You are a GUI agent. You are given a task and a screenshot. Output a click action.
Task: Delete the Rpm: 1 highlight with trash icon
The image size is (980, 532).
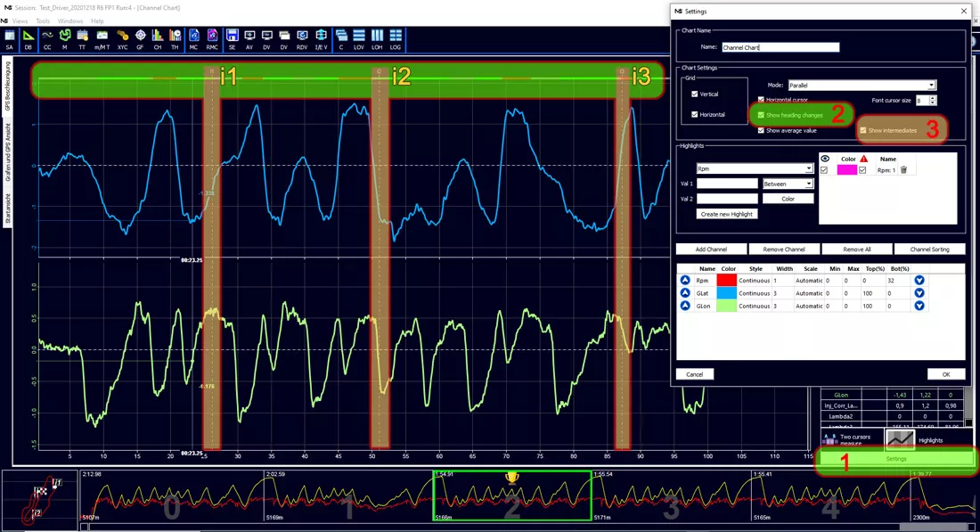point(903,170)
